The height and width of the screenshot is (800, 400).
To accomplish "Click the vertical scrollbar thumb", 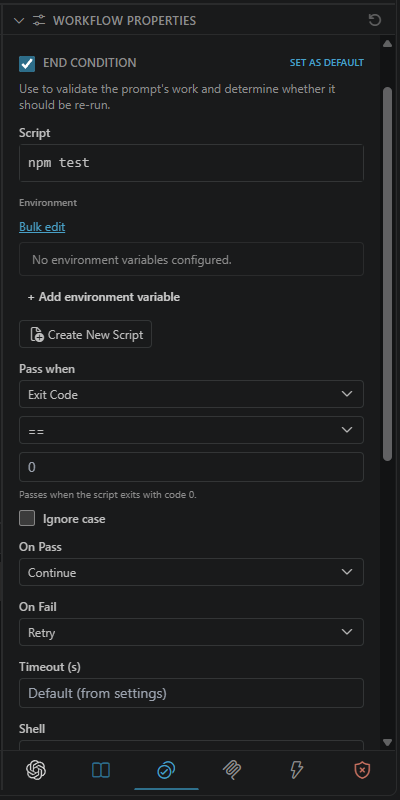I will coord(387,273).
